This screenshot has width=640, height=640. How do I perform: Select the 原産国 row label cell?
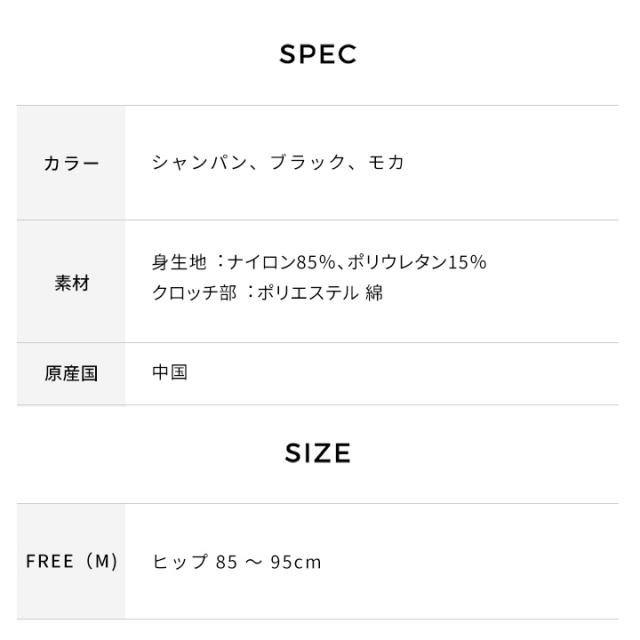tap(70, 375)
